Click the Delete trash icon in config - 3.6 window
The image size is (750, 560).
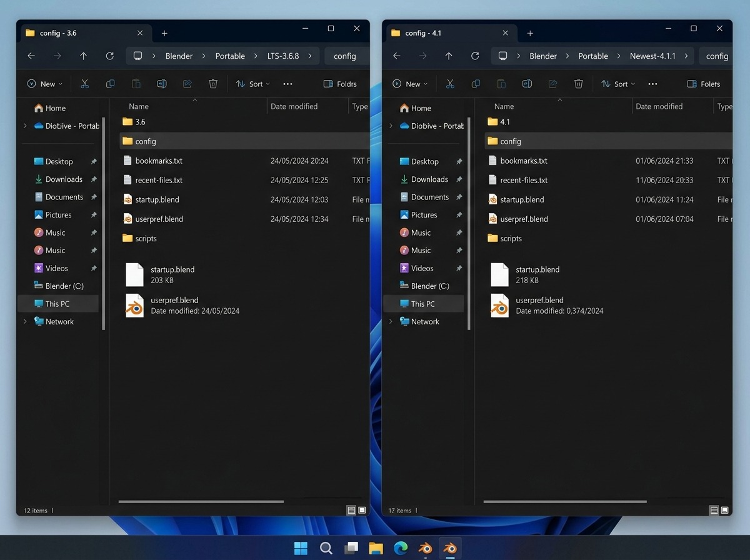tap(213, 84)
